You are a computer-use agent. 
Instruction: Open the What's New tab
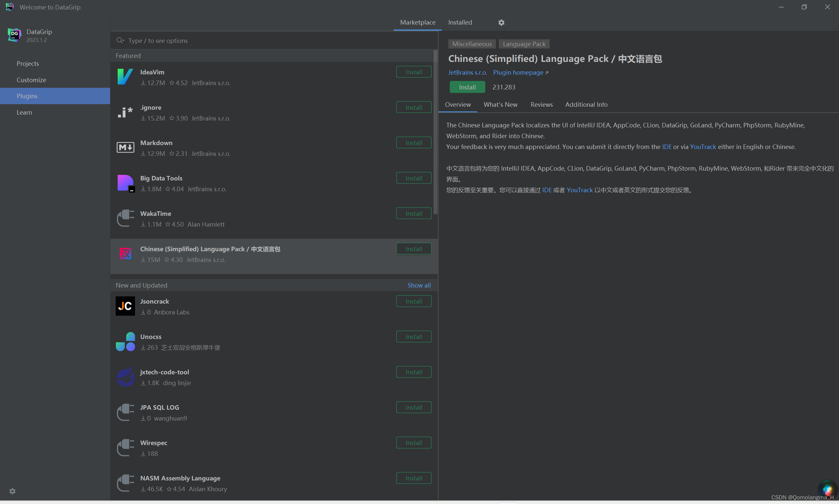coord(500,104)
